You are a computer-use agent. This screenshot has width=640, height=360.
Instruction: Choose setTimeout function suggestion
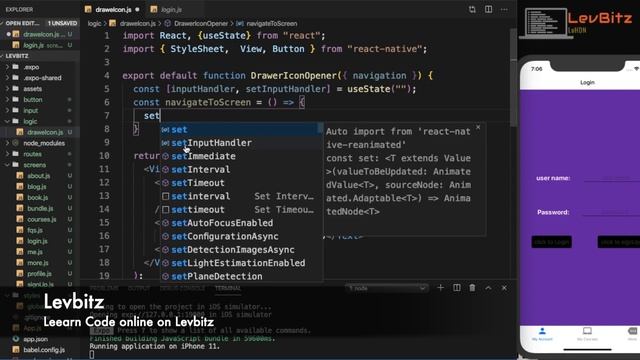[241, 183]
